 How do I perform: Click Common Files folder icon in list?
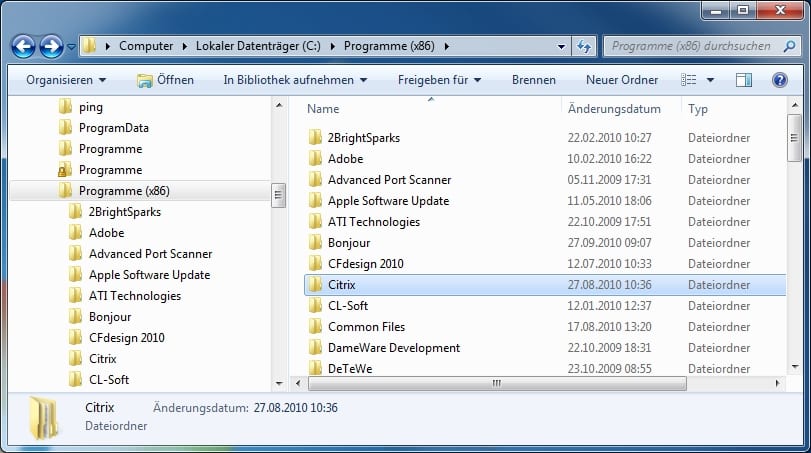(x=315, y=327)
